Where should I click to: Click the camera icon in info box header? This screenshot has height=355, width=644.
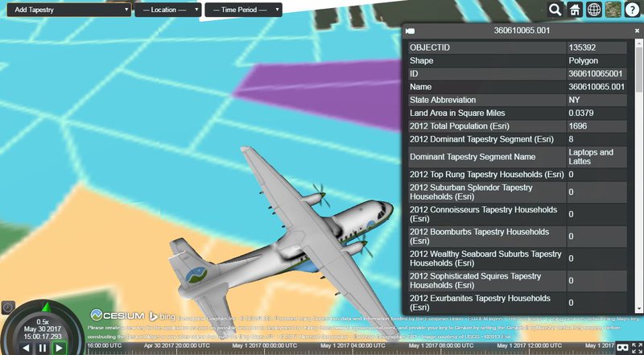(x=410, y=31)
